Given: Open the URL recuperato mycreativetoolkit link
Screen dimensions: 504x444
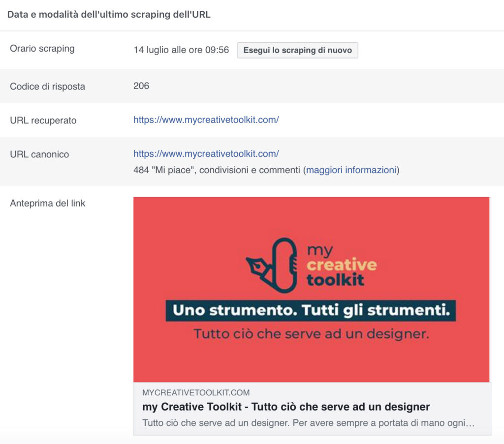Looking at the screenshot, I should (206, 120).
